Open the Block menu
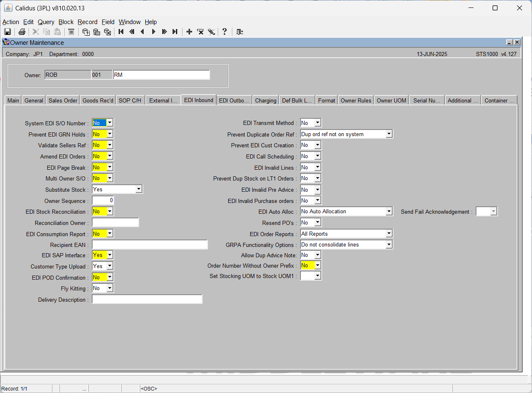This screenshot has width=532, height=393. [66, 22]
